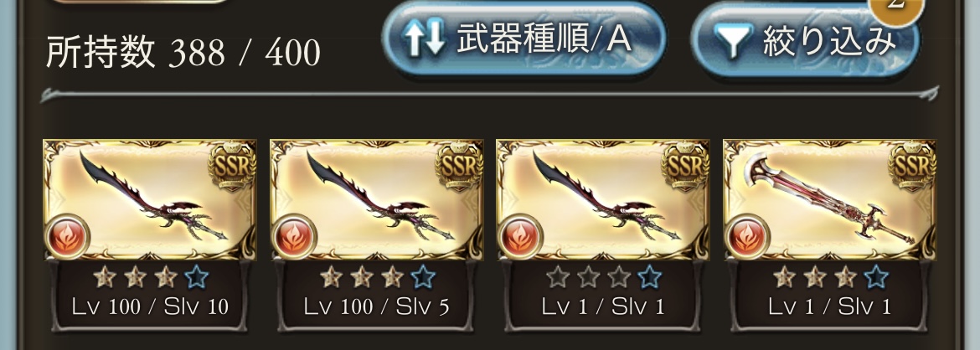Click the blue star on the Lv 100 / Slv 10 weapon
The width and height of the screenshot is (980, 350).
click(196, 277)
